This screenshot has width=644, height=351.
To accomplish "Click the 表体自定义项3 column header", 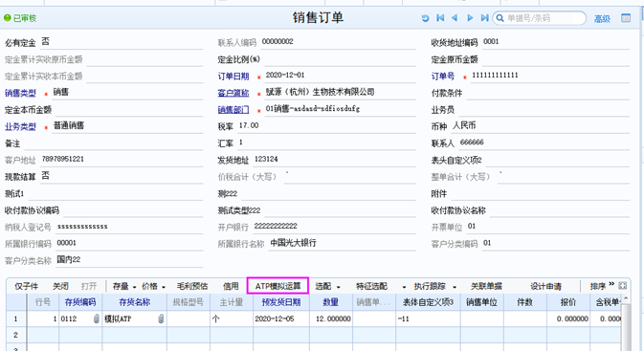I will tap(428, 302).
